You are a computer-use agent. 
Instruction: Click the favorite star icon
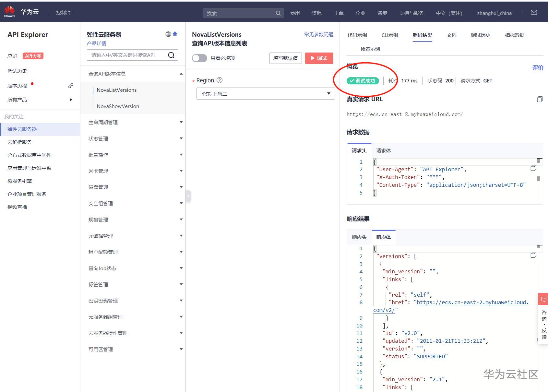[x=175, y=34]
